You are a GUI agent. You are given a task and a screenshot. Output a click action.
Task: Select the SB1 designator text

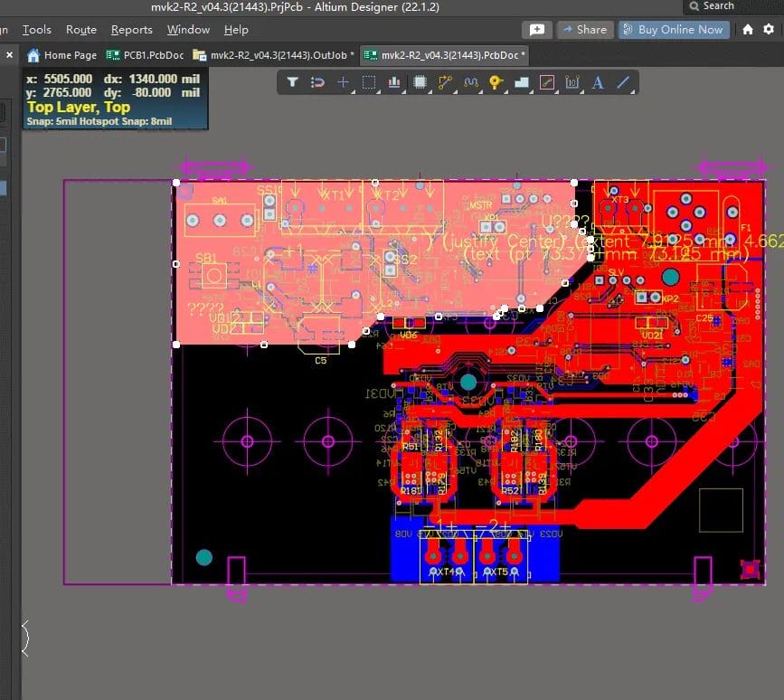(205, 258)
